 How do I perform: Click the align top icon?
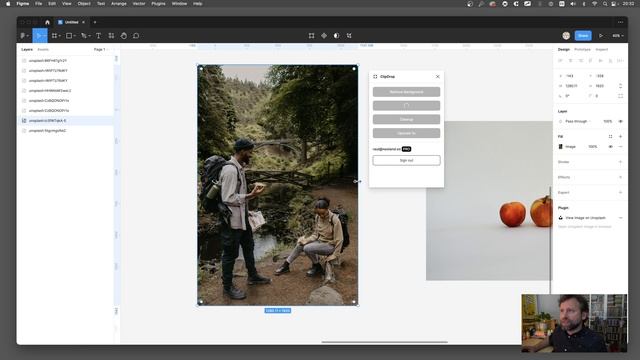591,61
